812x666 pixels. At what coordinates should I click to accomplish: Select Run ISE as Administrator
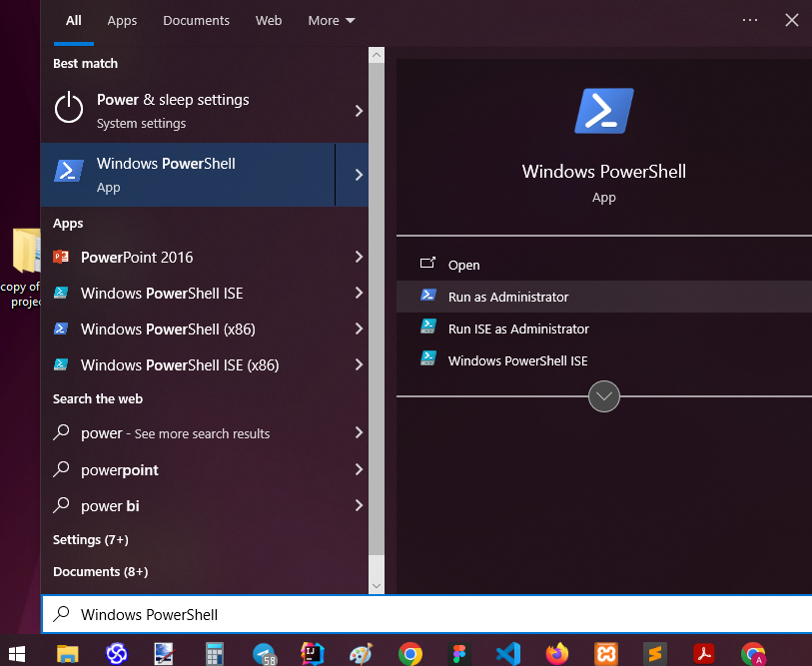tap(604, 329)
